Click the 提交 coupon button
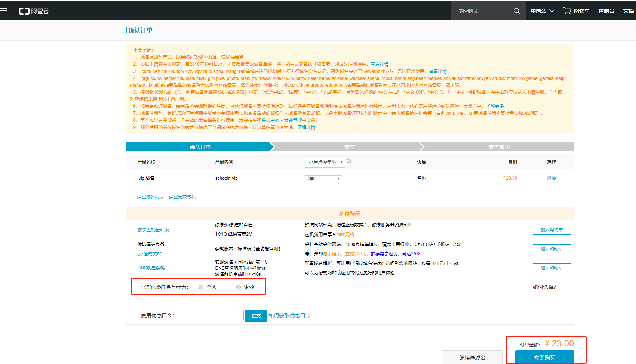 [x=256, y=316]
